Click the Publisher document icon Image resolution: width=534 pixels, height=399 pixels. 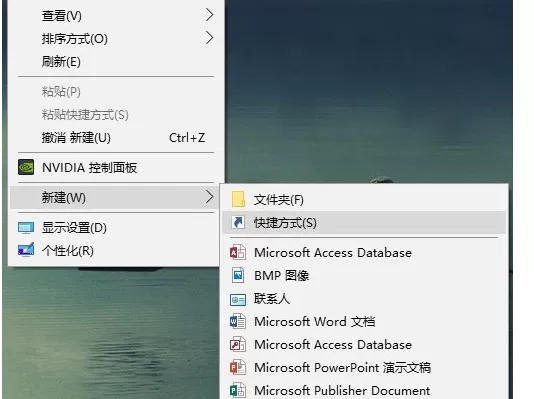[x=238, y=390]
